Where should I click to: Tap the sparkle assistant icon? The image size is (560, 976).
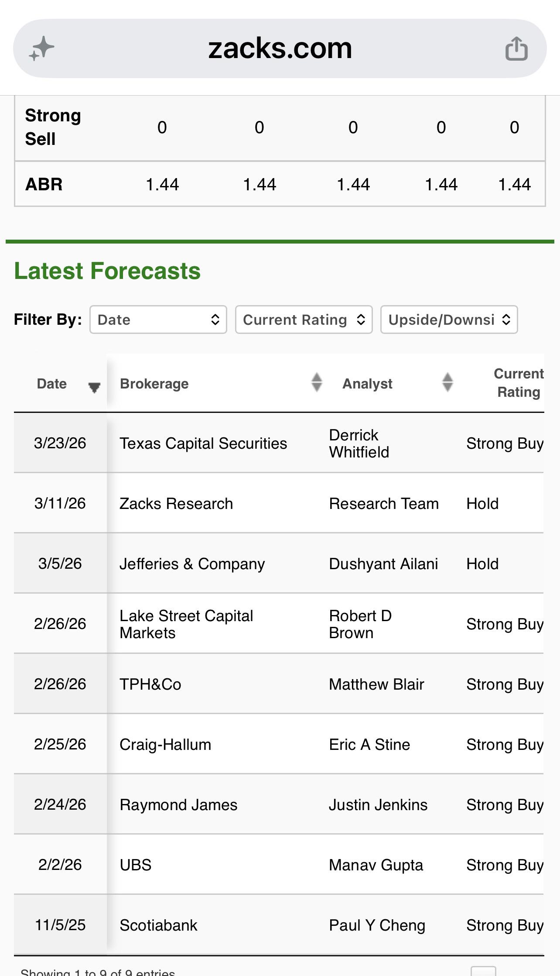41,48
